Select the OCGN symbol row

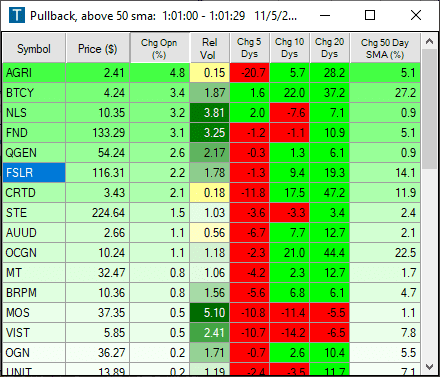click(211, 253)
